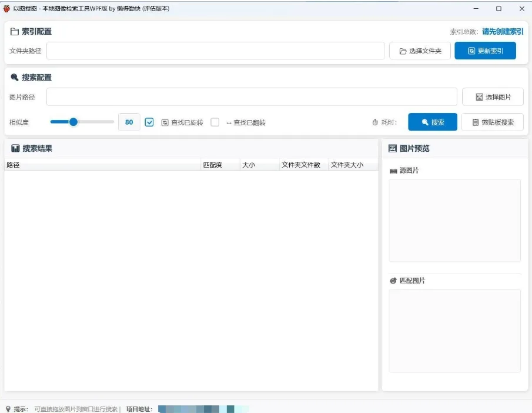Screen dimensions: 532x413
Task: Click the camera icon beside 源图片 label
Action: click(x=393, y=171)
